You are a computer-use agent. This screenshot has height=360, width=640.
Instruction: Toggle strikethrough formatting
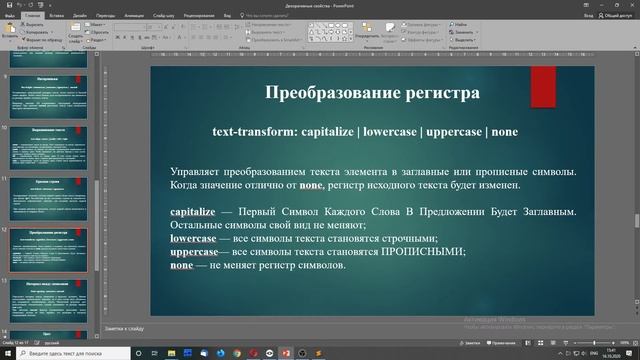point(147,37)
